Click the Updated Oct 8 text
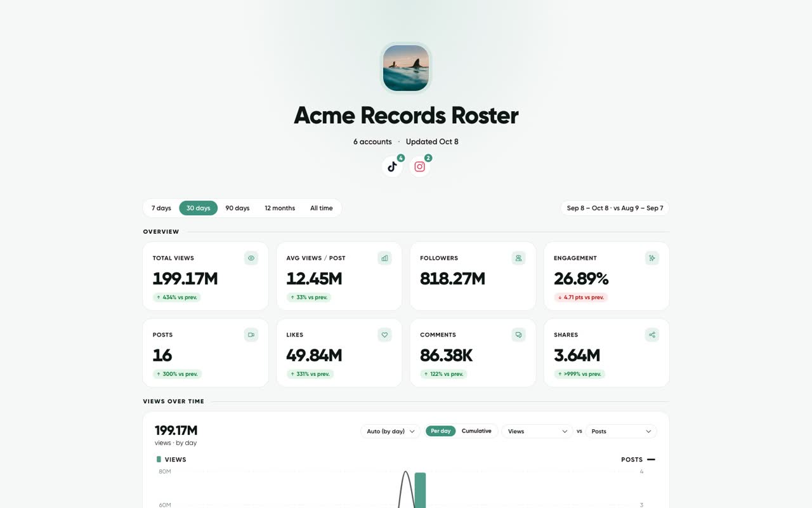Viewport: 812px width, 508px height. click(432, 142)
